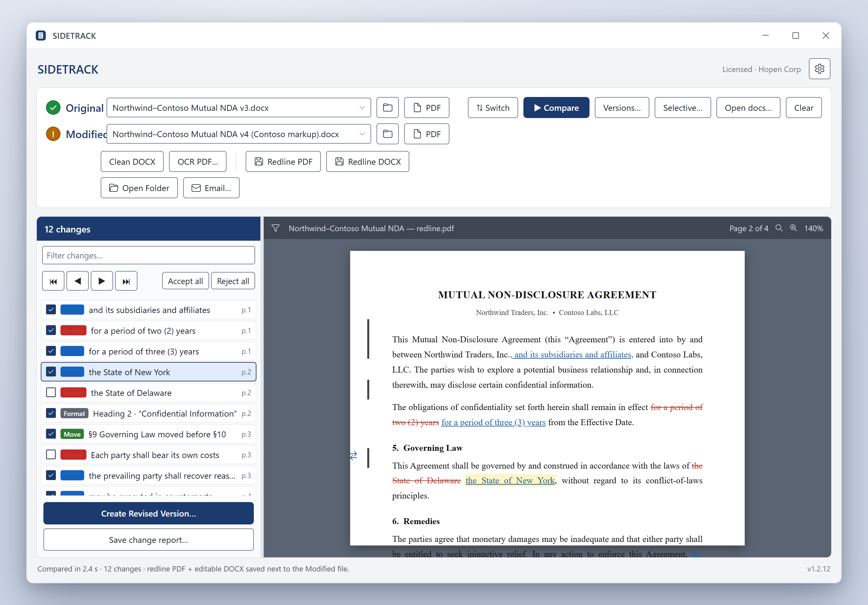Browse folder for the Modified document
The height and width of the screenshot is (605, 868).
(x=388, y=134)
